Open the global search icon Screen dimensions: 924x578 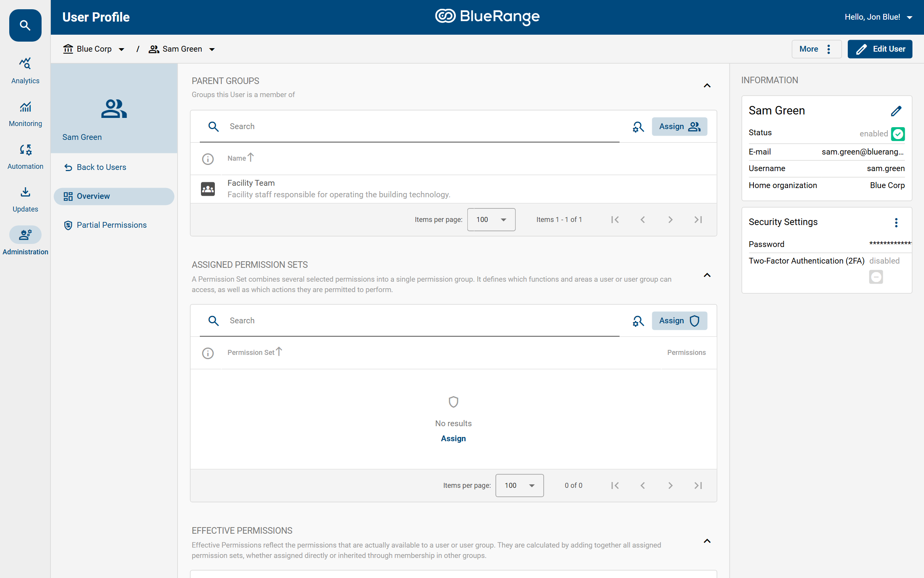[x=25, y=25]
